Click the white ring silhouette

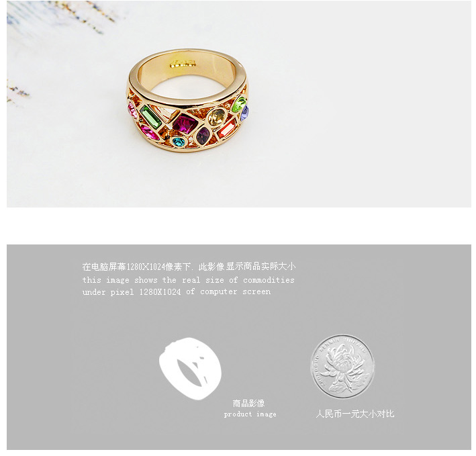pos(191,368)
